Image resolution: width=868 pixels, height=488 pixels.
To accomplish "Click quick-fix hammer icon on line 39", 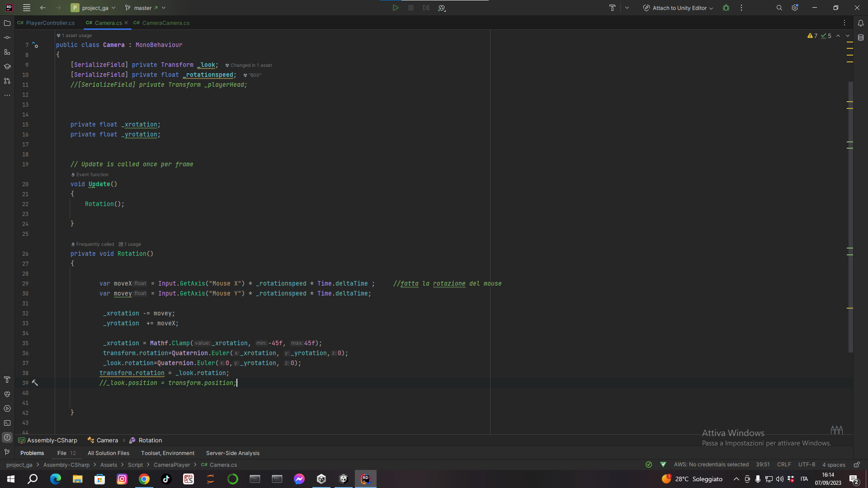I will tap(35, 383).
